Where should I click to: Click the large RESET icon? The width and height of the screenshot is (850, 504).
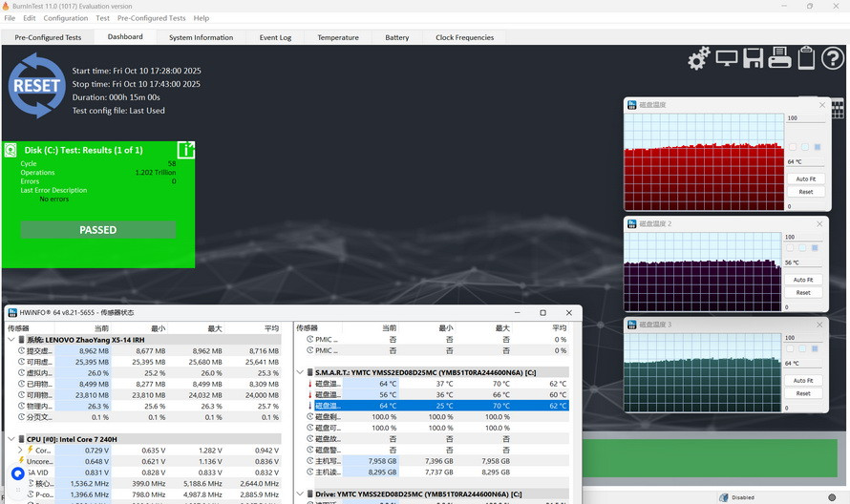pyautogui.click(x=36, y=85)
